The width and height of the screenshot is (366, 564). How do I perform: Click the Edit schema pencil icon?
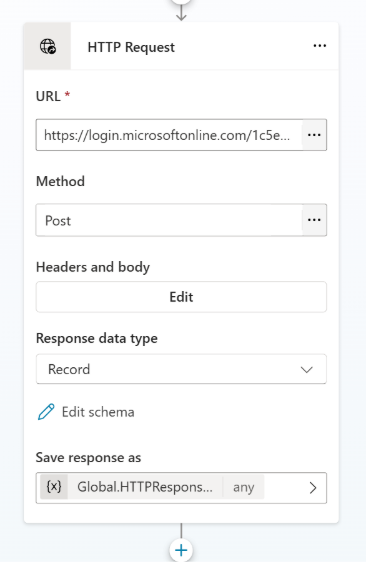pos(46,412)
